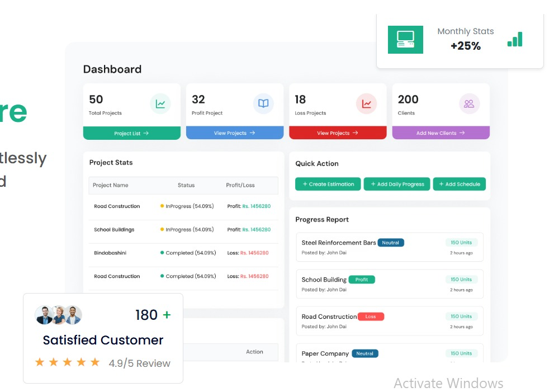Viewport: 554px width, 392px height.
Task: Click the red View Projects button
Action: pyautogui.click(x=338, y=133)
